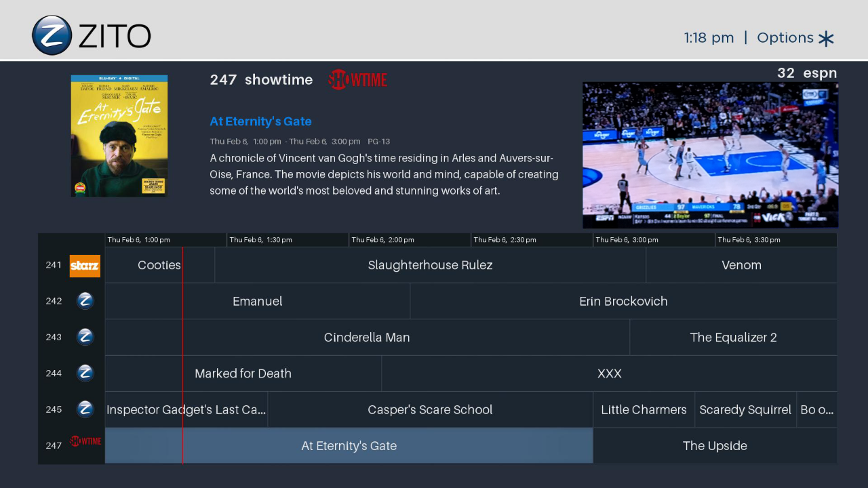
Task: Open the Options menu with the asterisk
Action: coord(795,38)
